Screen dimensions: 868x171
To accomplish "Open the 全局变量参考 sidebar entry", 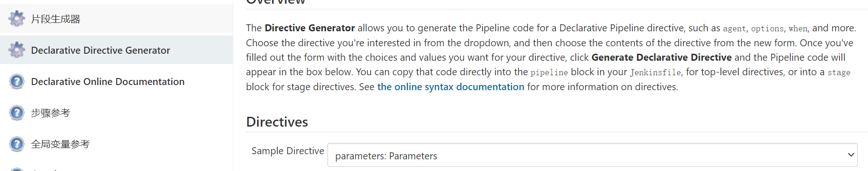I will (x=60, y=144).
